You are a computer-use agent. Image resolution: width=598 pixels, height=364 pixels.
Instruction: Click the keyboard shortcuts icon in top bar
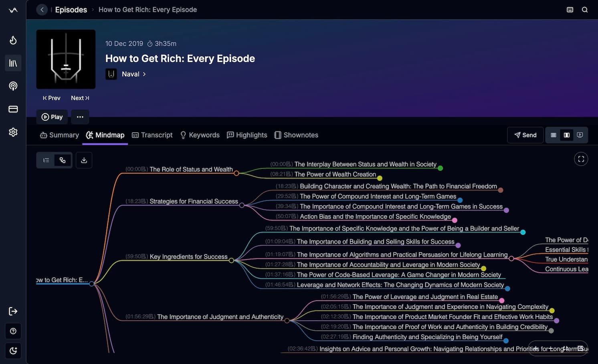pyautogui.click(x=570, y=9)
